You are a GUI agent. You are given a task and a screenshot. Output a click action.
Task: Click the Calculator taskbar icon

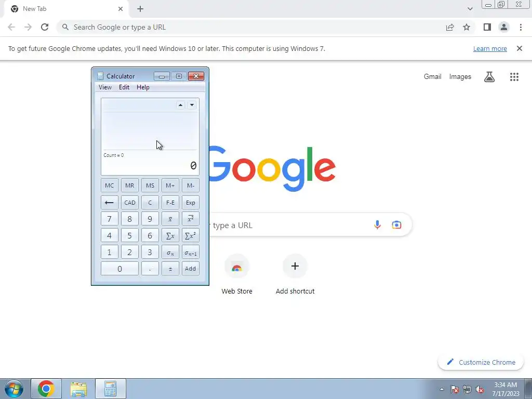tap(111, 389)
